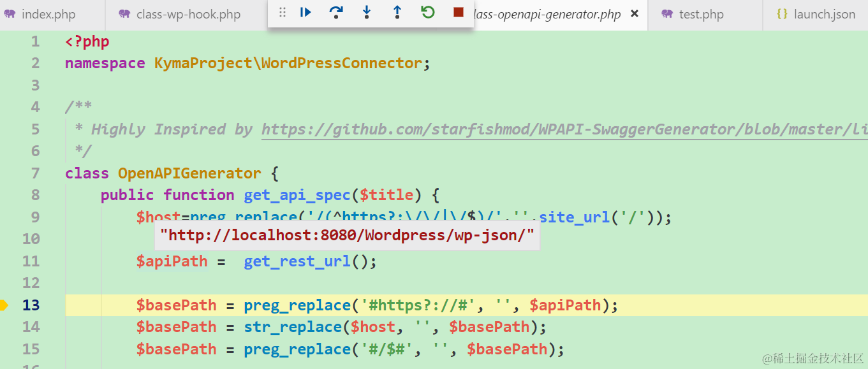This screenshot has width=868, height=369.
Task: Select the class-openapi-generator.php tab
Action: coord(547,15)
